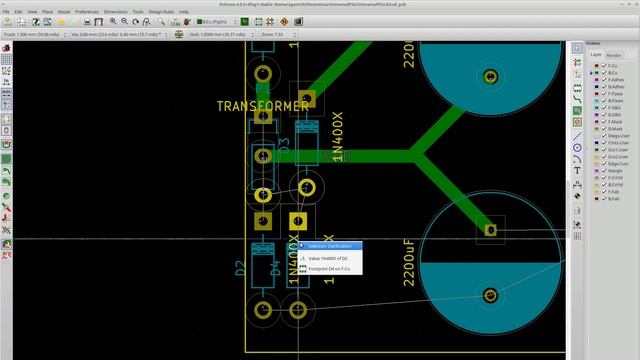640x360 pixels.
Task: Open scripting console icon in top toolbar
Action: 298,22
